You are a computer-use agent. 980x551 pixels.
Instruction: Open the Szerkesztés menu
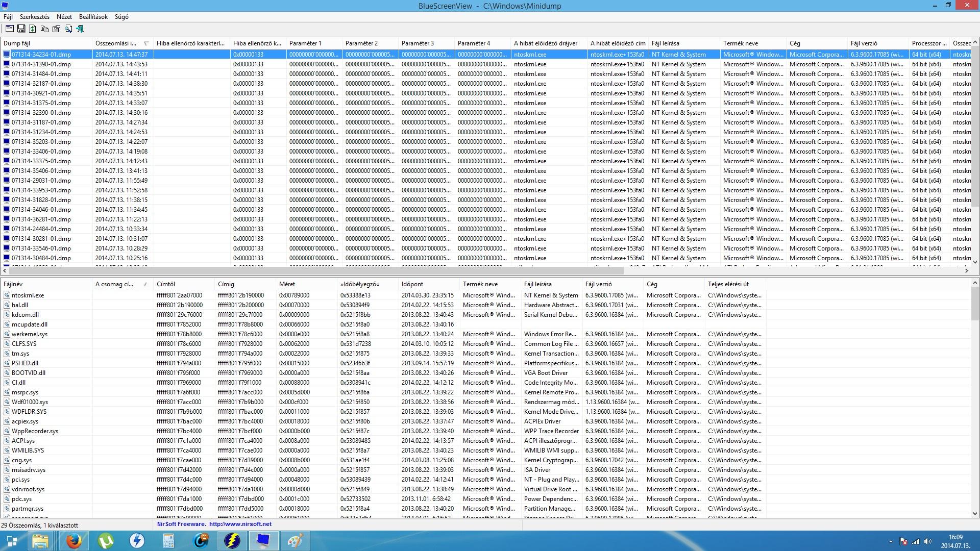click(35, 17)
